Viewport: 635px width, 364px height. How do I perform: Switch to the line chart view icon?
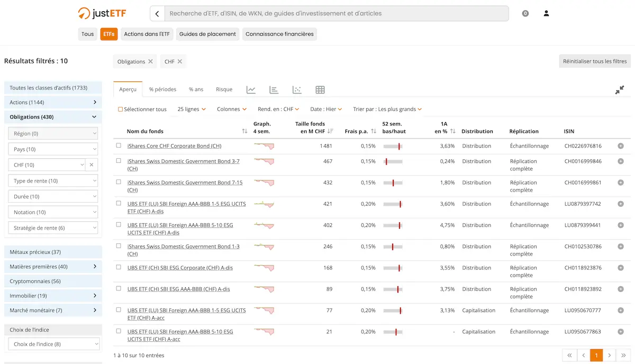tap(251, 89)
